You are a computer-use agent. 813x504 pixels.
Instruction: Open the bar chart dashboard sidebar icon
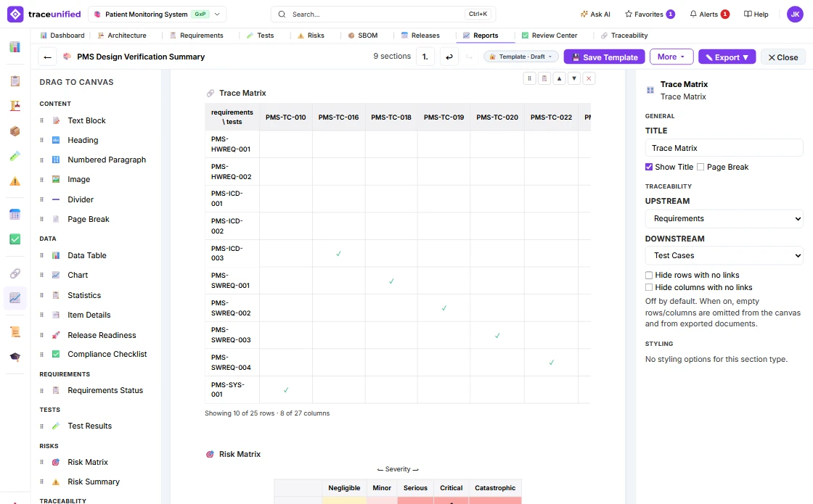pyautogui.click(x=15, y=47)
